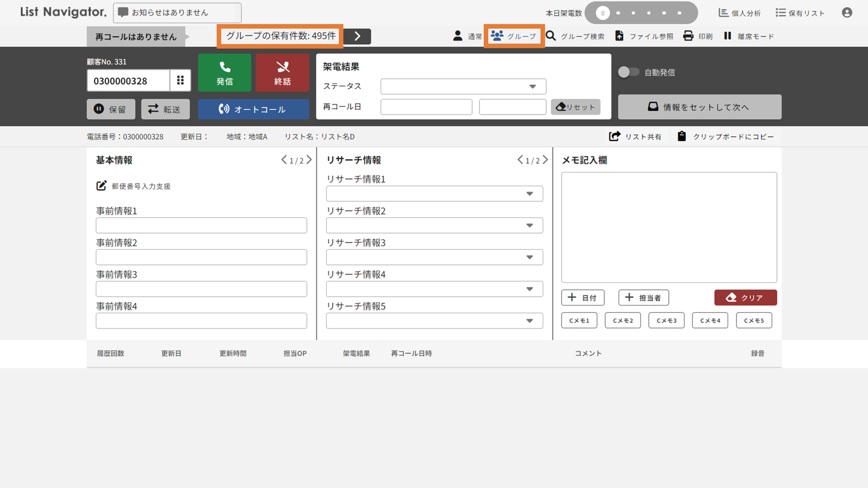Screen dimensions: 868x488
Task: Open the 保有リスト list view
Action: (x=800, y=13)
